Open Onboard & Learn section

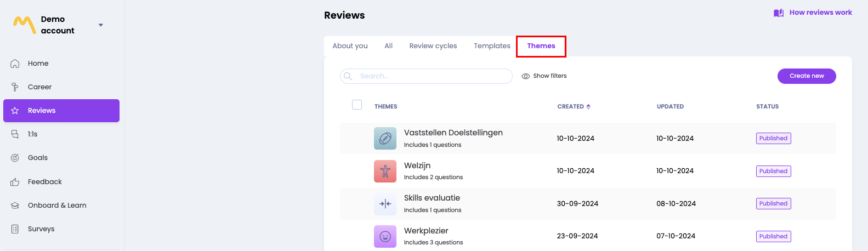click(57, 206)
